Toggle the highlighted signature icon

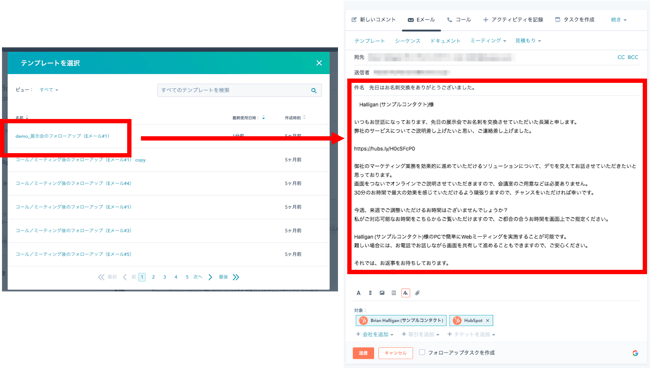(x=405, y=293)
